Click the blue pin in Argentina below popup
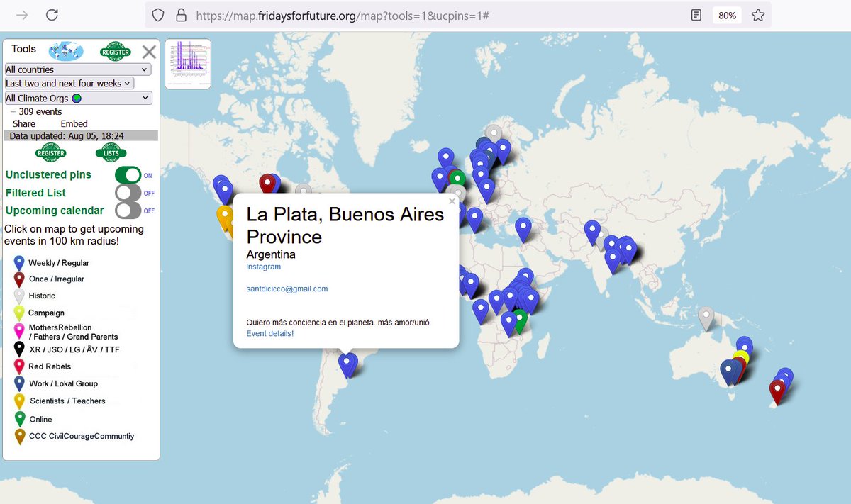The height and width of the screenshot is (504, 851). coord(345,365)
